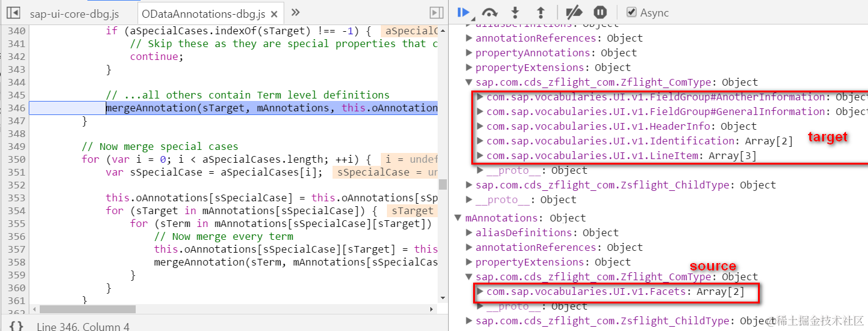
Task: Close the ODataAnnotations-dbg.js tab
Action: [274, 14]
